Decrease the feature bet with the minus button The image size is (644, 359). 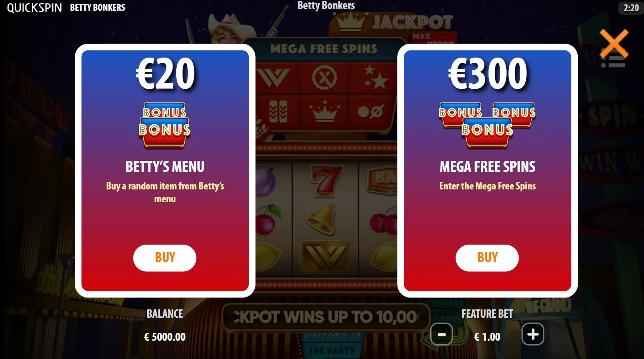tap(442, 334)
